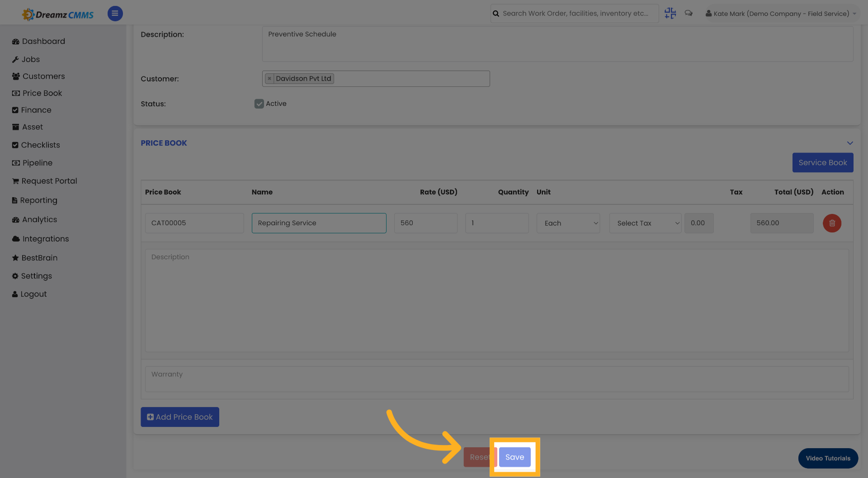Open Customers from the sidebar icon

pos(15,76)
